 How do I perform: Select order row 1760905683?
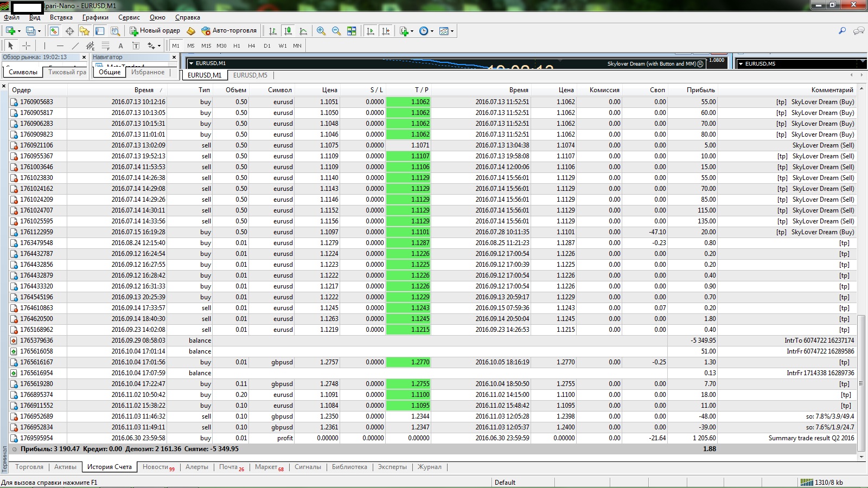click(432, 102)
